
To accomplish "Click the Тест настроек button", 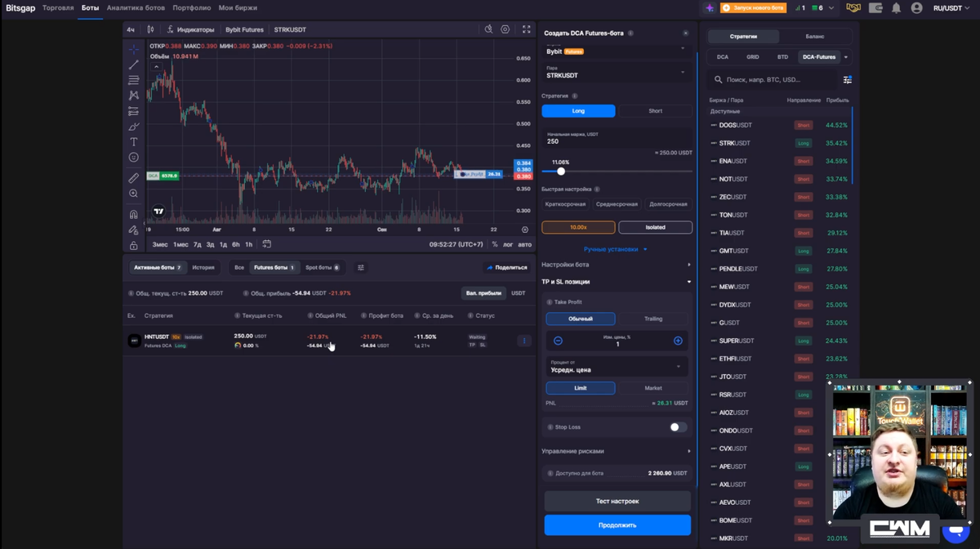I will coord(617,501).
